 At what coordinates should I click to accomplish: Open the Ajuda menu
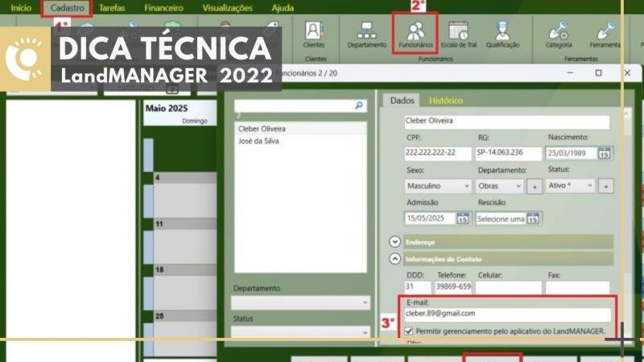[283, 8]
